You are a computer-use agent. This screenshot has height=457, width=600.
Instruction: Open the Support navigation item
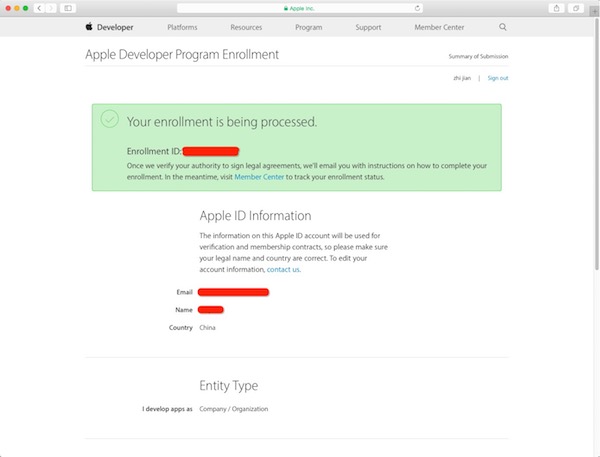tap(367, 27)
